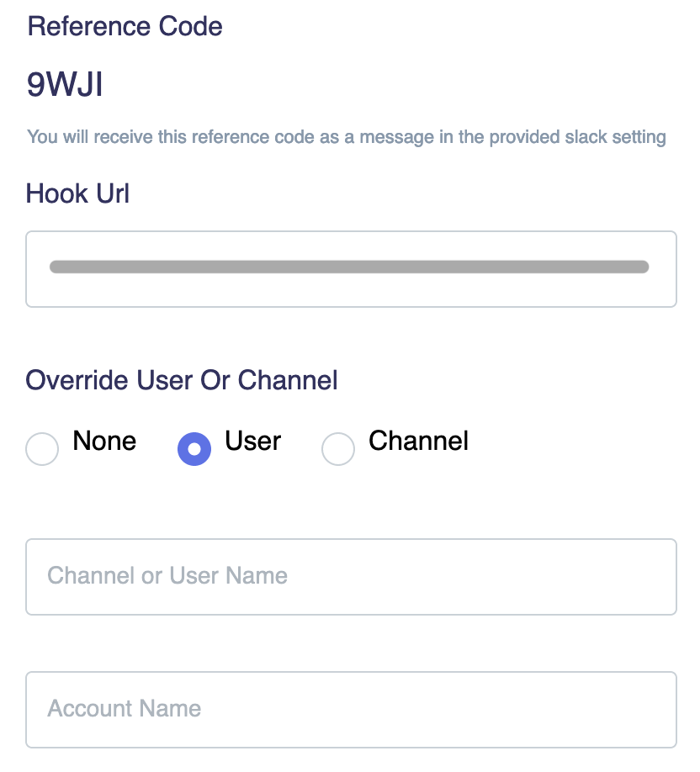
Task: Click the Hook Url field label
Action: click(x=77, y=193)
